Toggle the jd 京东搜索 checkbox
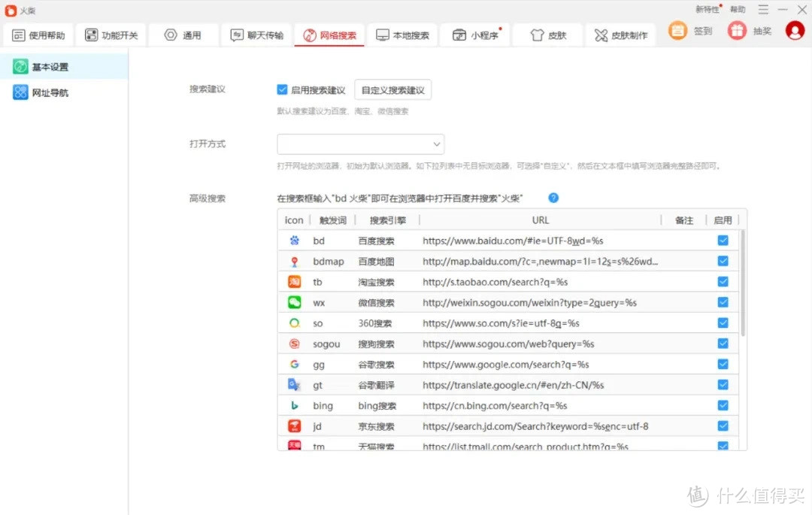Screen dimensions: 812x515 pos(723,426)
